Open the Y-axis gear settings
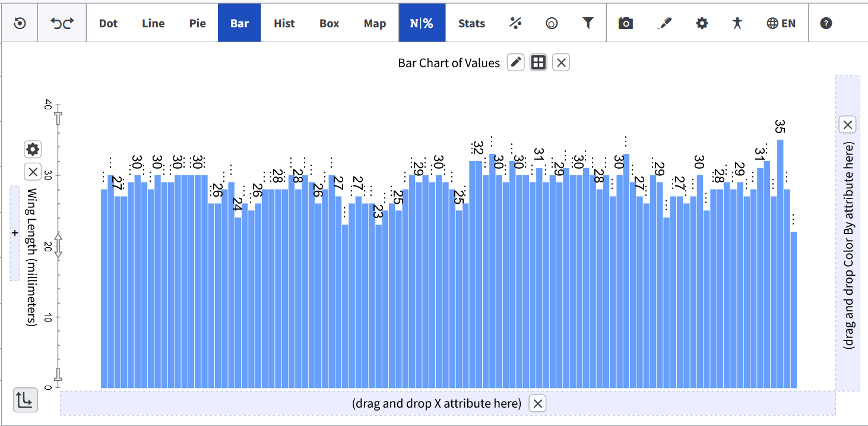Viewport: 868px width, 426px height. coord(33,150)
